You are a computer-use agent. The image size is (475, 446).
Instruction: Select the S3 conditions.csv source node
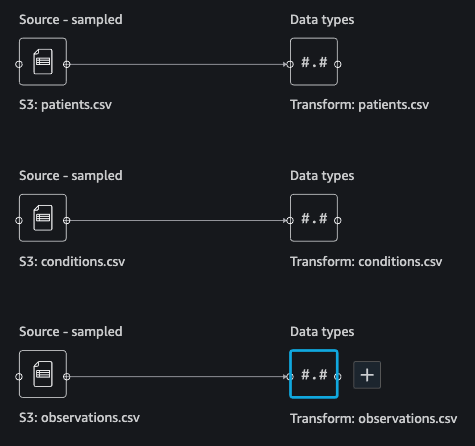(x=43, y=218)
